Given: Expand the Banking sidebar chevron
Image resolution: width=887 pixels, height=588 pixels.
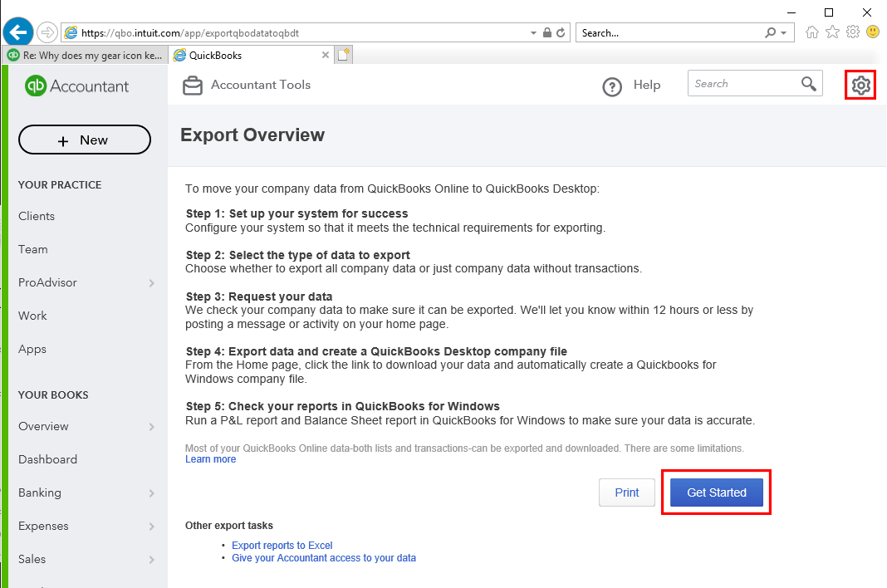Looking at the screenshot, I should tap(152, 492).
